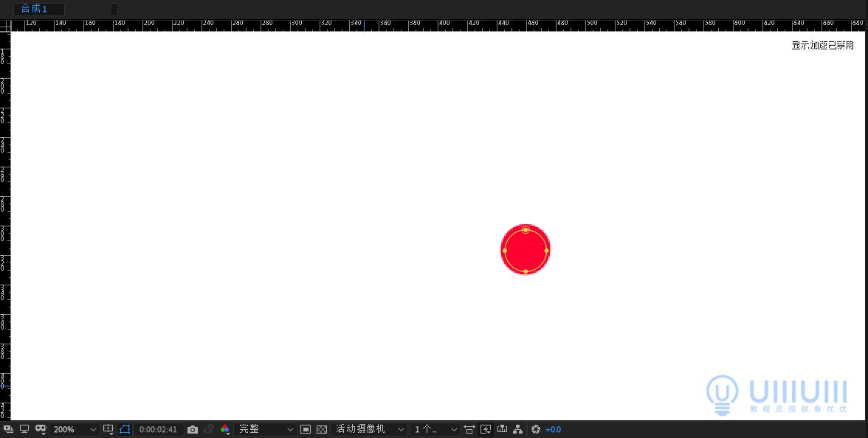This screenshot has height=438, width=868.
Task: Select the left vertex of the circle path
Action: tap(505, 251)
